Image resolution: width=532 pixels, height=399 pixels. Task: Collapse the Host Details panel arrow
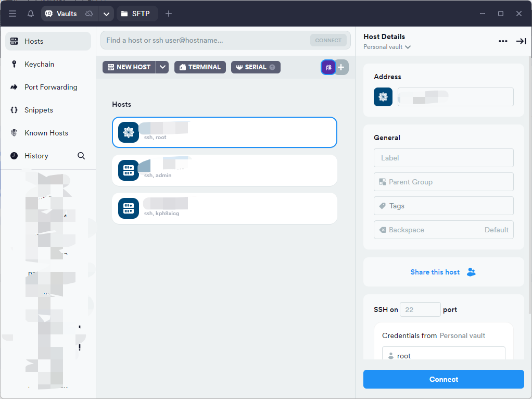[x=521, y=41]
